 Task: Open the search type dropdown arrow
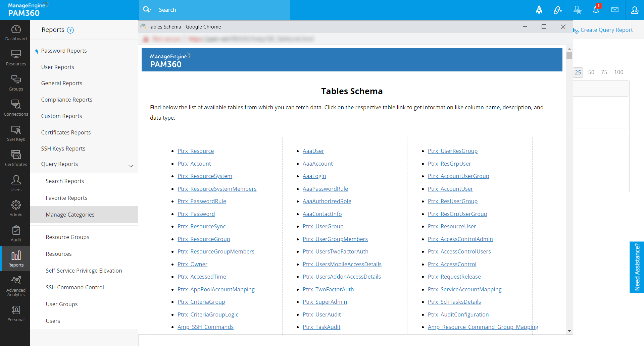151,9
